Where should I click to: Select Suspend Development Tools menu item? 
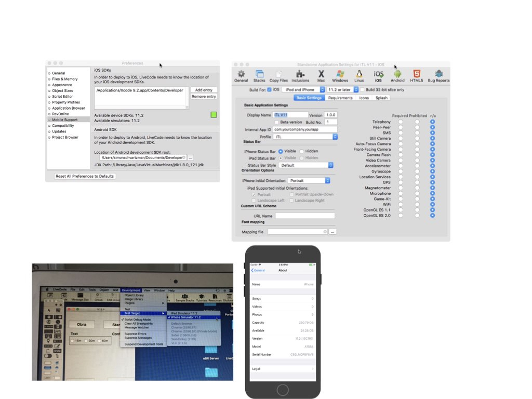[143, 344]
